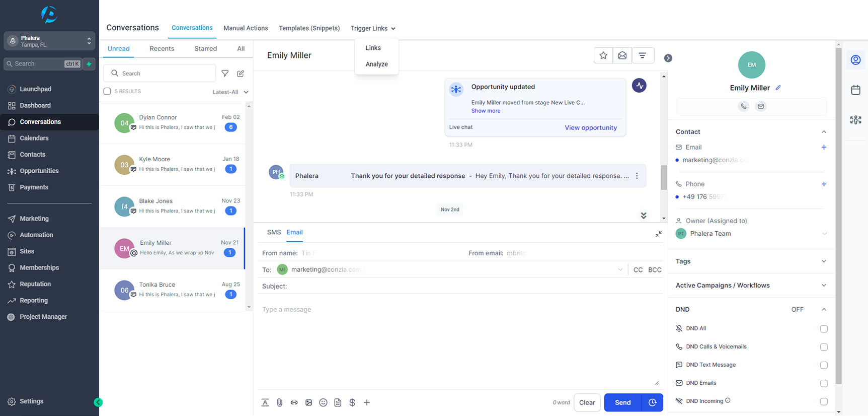The height and width of the screenshot is (416, 868).
Task: Insert an image into the message
Action: pyautogui.click(x=309, y=402)
